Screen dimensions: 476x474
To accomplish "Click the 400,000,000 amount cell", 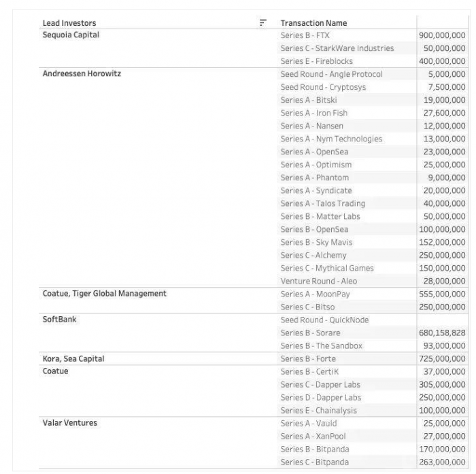I will pos(442,61).
